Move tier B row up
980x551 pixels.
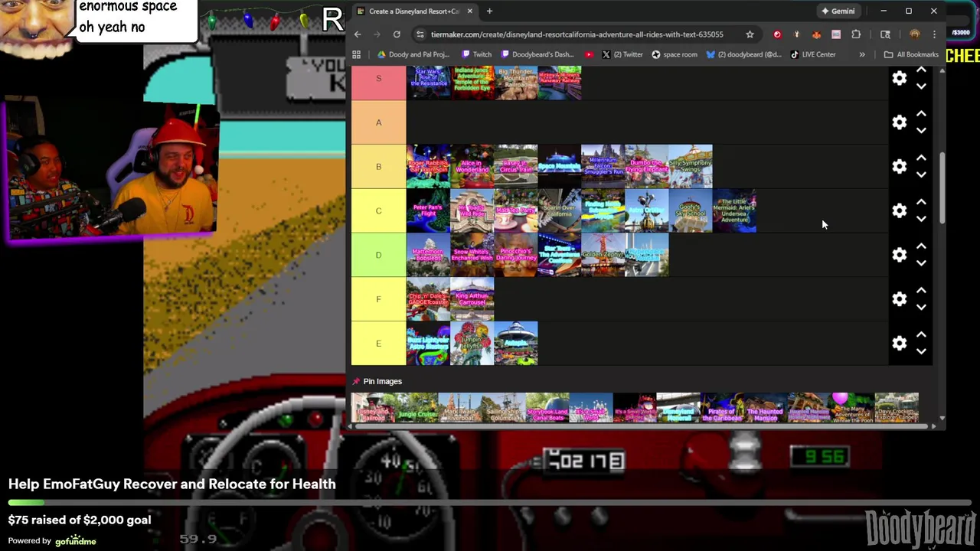921,158
